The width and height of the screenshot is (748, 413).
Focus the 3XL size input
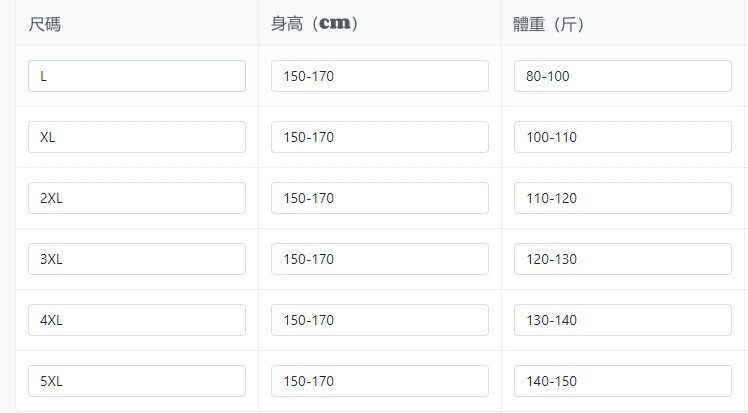click(137, 259)
